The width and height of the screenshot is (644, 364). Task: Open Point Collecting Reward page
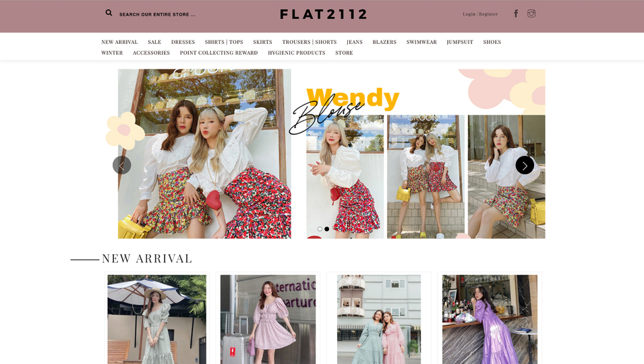click(x=218, y=53)
